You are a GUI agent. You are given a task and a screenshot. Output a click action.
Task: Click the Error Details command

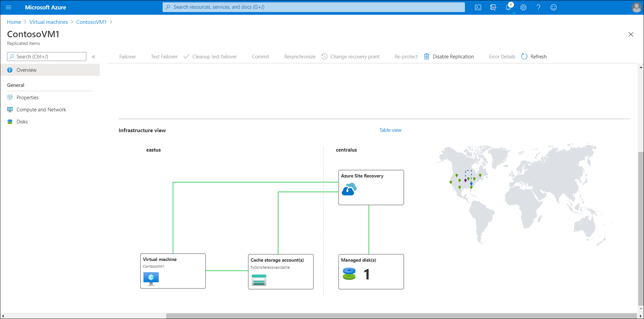point(502,57)
